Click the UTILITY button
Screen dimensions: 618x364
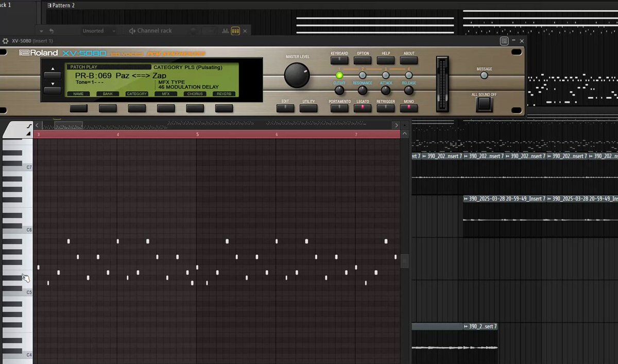[308, 108]
